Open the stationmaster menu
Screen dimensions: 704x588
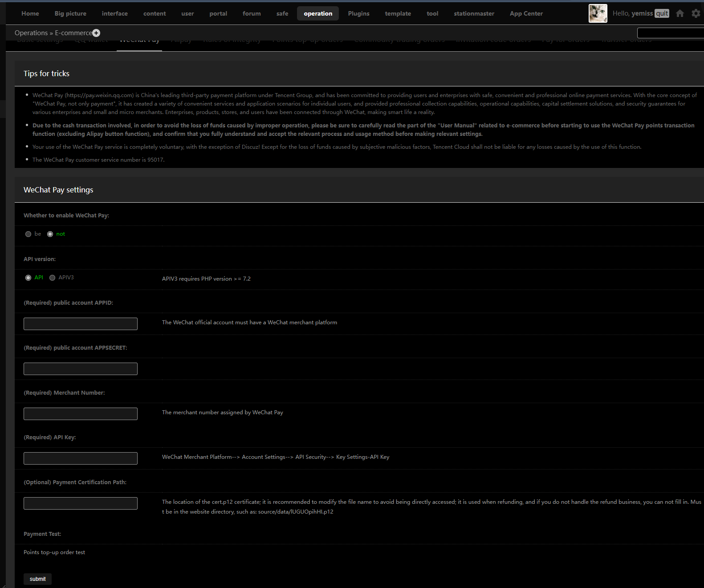(474, 13)
